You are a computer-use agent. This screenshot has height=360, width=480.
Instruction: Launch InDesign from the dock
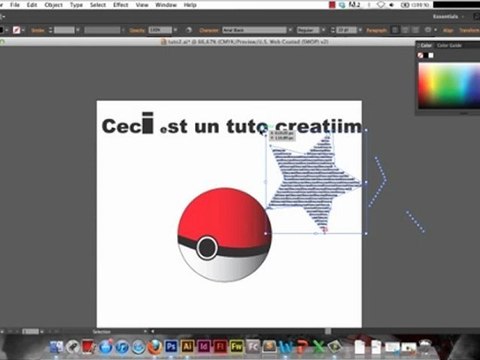pos(204,347)
